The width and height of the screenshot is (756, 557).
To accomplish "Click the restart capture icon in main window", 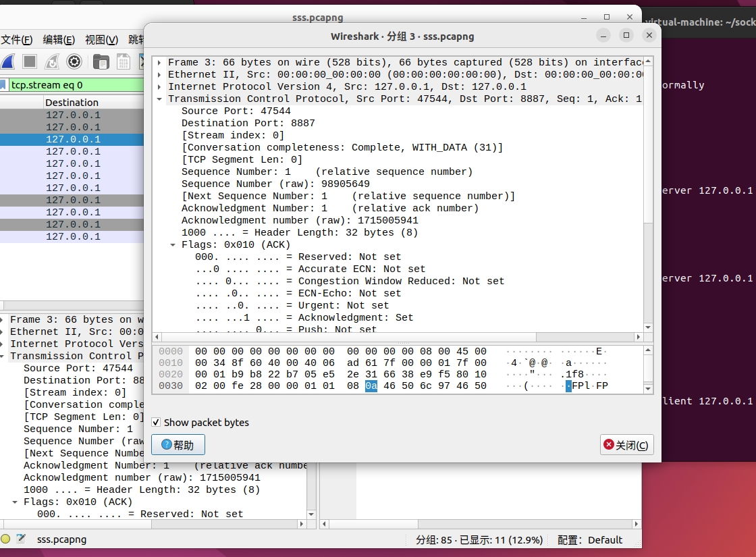I will click(x=52, y=61).
